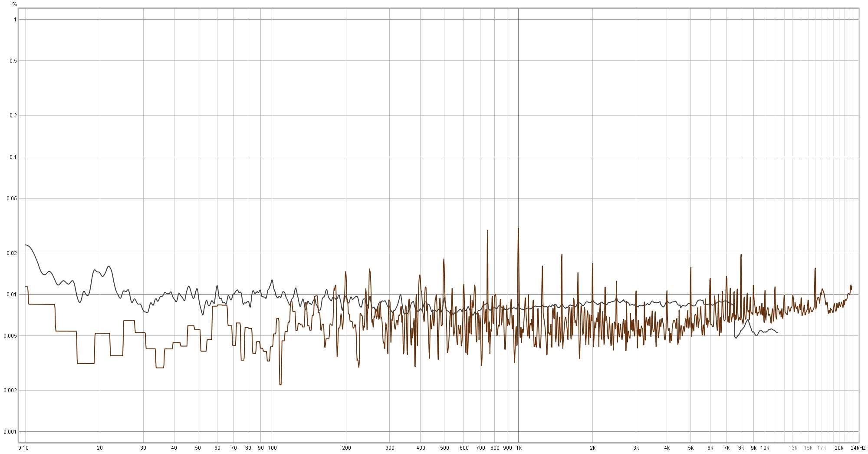Image resolution: width=868 pixels, height=454 pixels.
Task: Click the 40 Hz frequency axis label
Action: pos(174,448)
